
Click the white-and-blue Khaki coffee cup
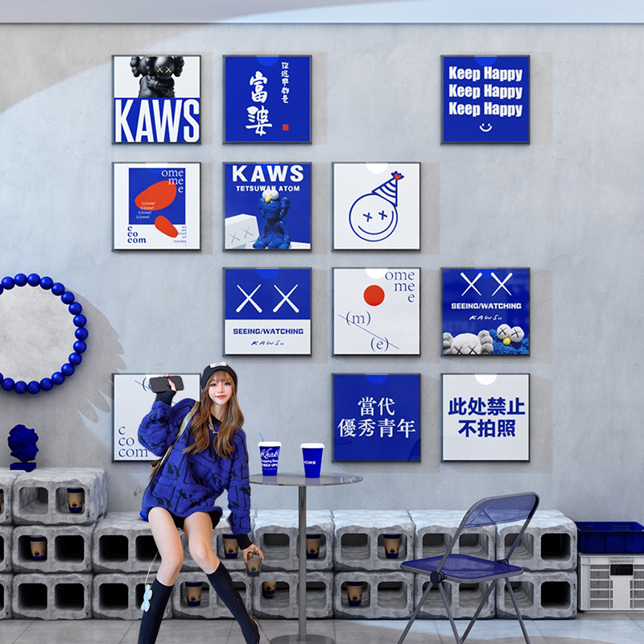pyautogui.click(x=270, y=458)
